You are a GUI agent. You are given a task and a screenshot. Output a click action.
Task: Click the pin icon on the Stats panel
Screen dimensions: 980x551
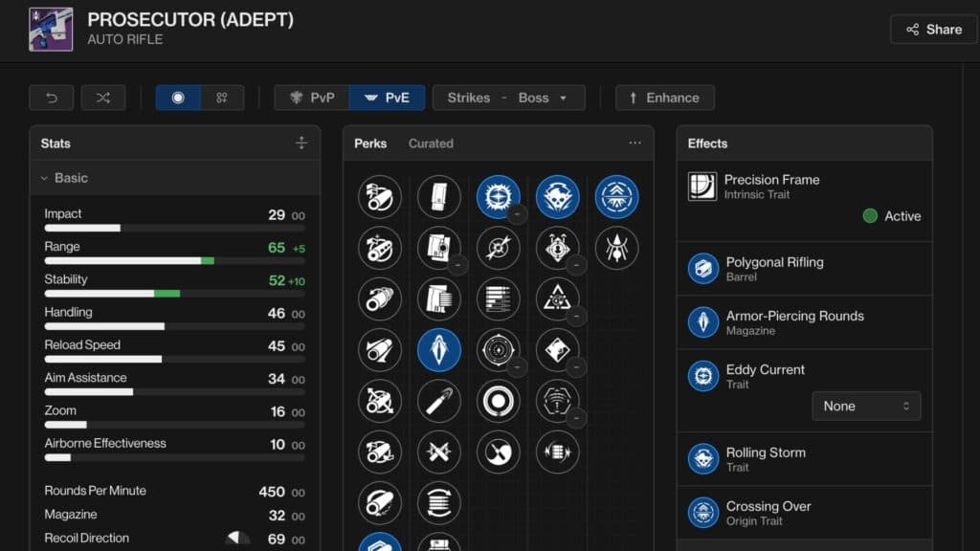pyautogui.click(x=301, y=143)
